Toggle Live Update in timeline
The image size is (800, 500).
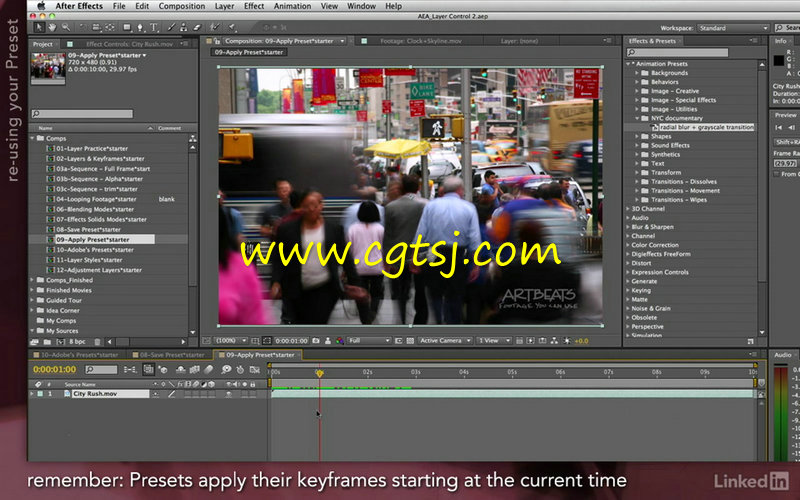[x=149, y=369]
